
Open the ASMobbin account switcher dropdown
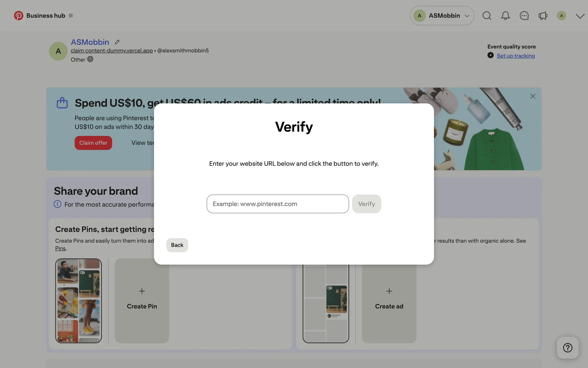click(x=442, y=16)
